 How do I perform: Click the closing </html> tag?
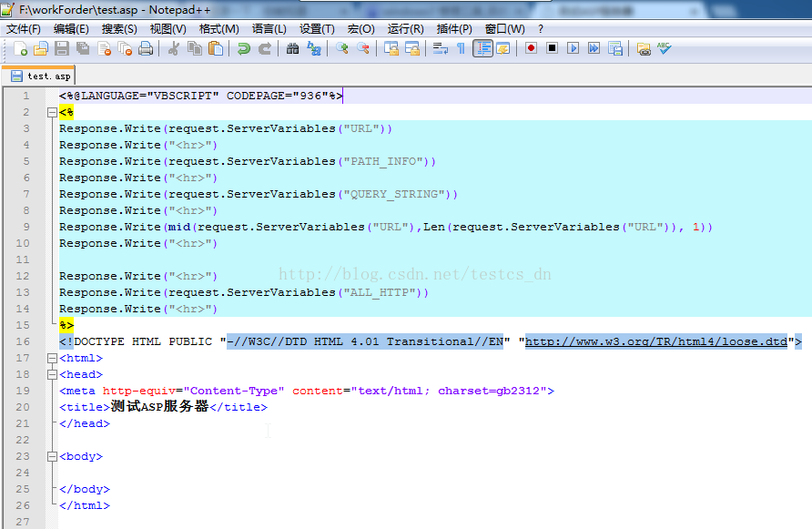coord(85,505)
